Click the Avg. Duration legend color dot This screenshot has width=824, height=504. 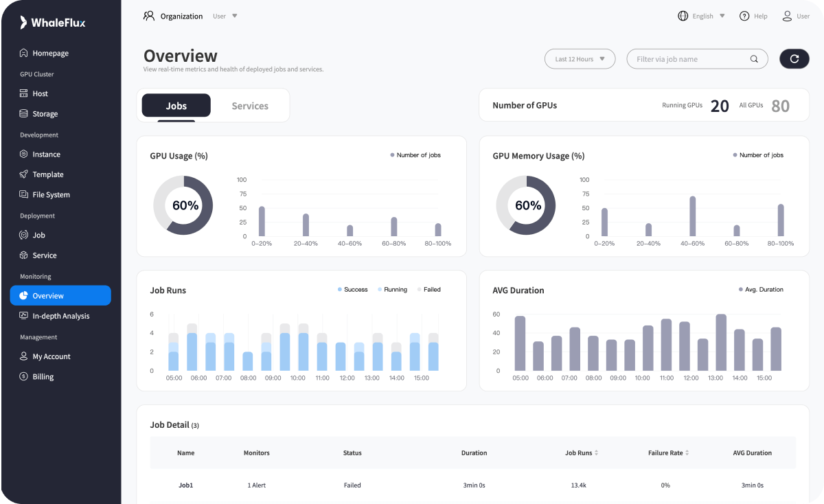coord(741,289)
